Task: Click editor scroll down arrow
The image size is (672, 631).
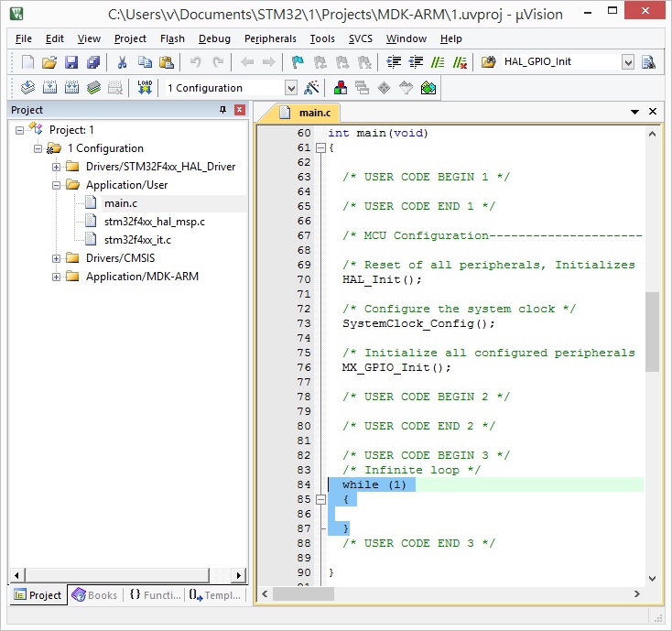Action: click(652, 579)
